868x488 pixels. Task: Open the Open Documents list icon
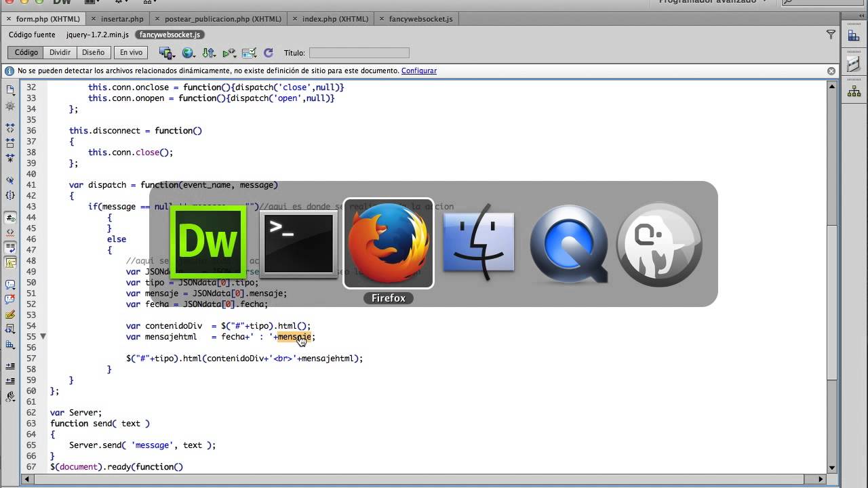click(10, 89)
